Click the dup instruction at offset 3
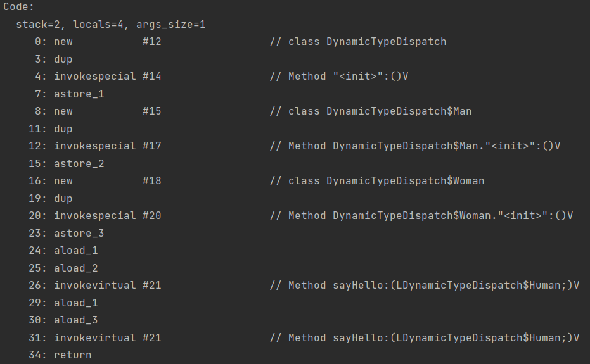 (63, 60)
